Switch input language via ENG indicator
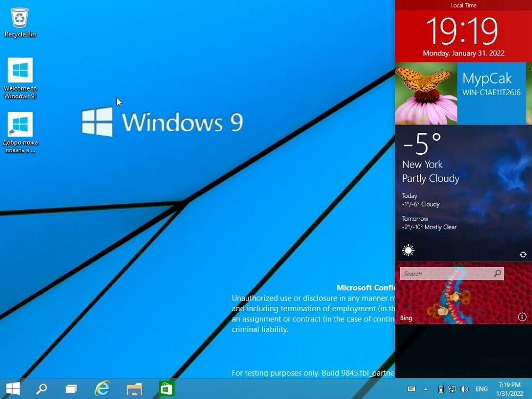Viewport: 532px width, 399px height. (482, 389)
